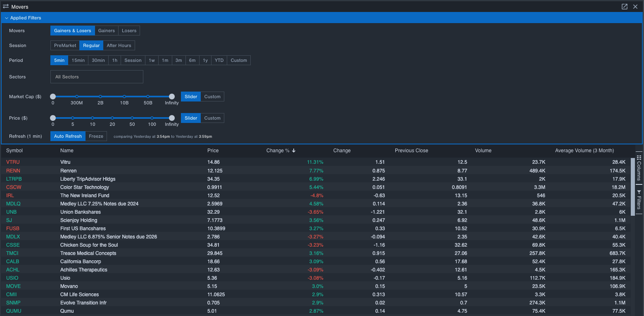Show only Gainers

coord(106,31)
